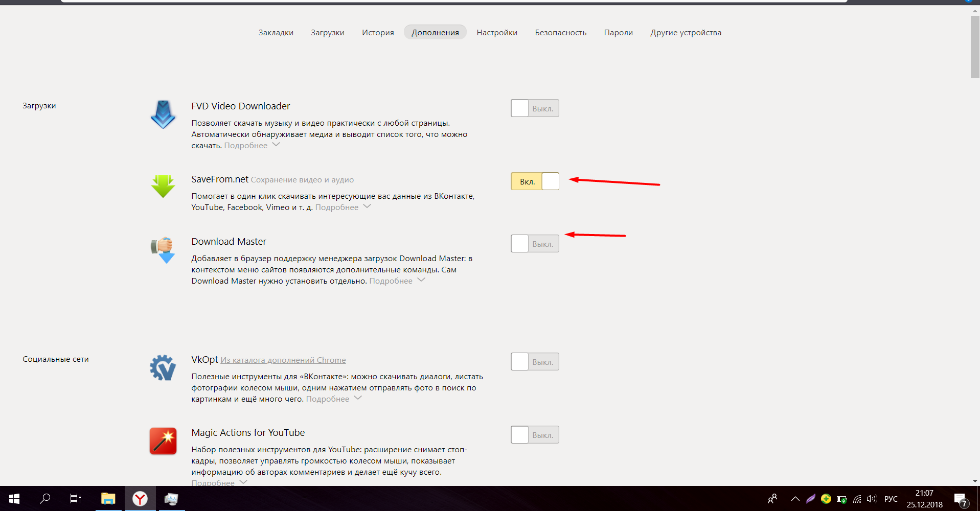
Task: Open Task View on the taskbar
Action: pos(76,499)
